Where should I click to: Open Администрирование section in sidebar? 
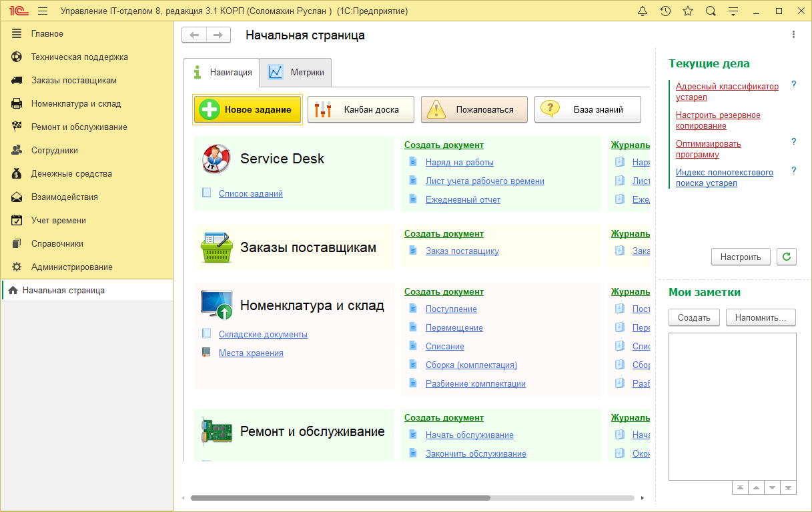[71, 267]
